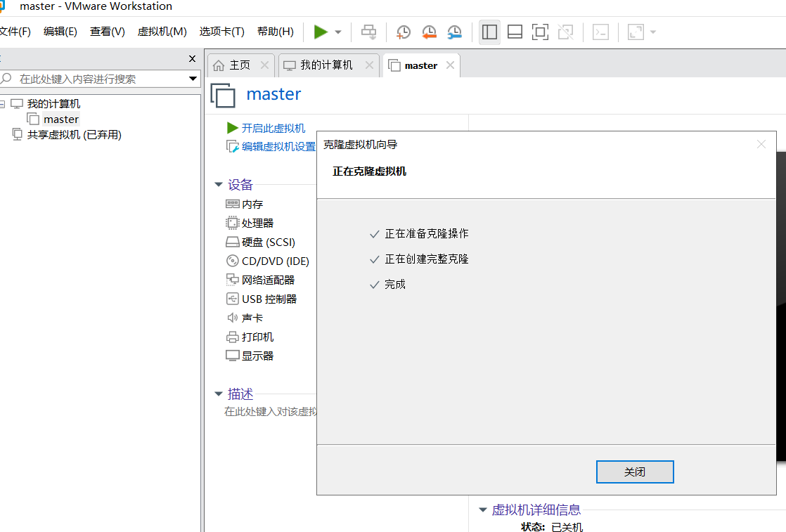Screen dimensions: 786x532
Task: Open the stretch display dropdown arrow
Action: click(x=652, y=32)
